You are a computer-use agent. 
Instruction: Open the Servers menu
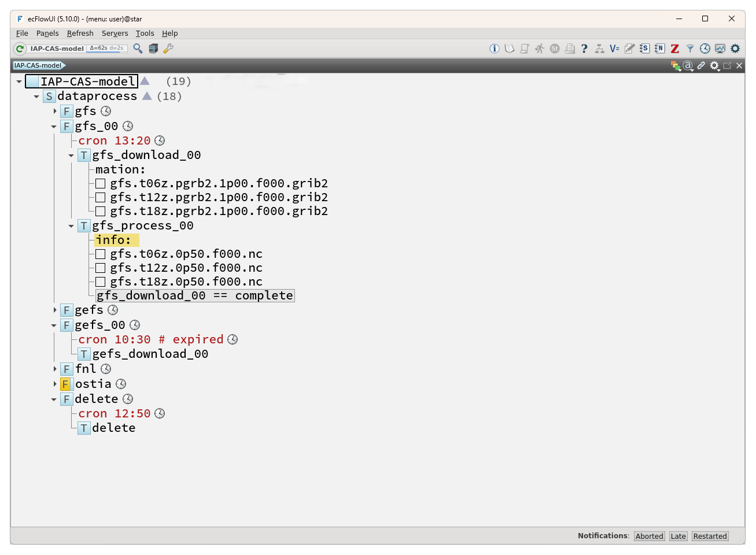click(x=115, y=34)
